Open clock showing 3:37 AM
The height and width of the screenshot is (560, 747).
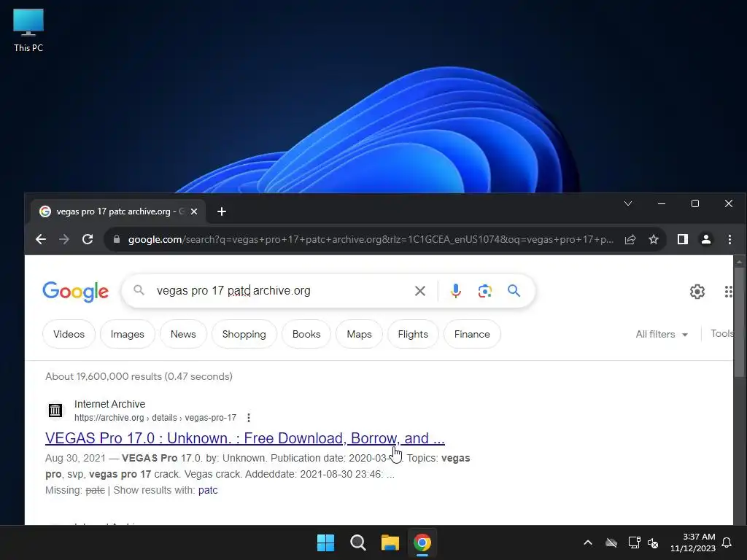693,542
